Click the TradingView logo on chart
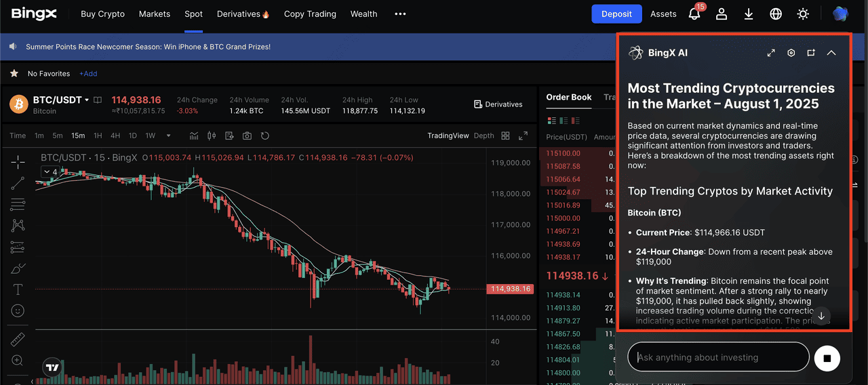 tap(52, 367)
